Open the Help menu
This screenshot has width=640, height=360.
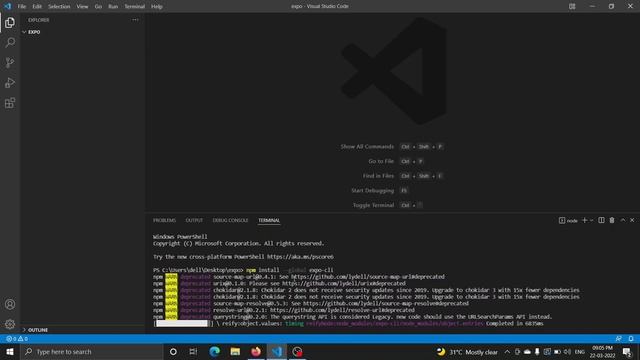pos(157,7)
